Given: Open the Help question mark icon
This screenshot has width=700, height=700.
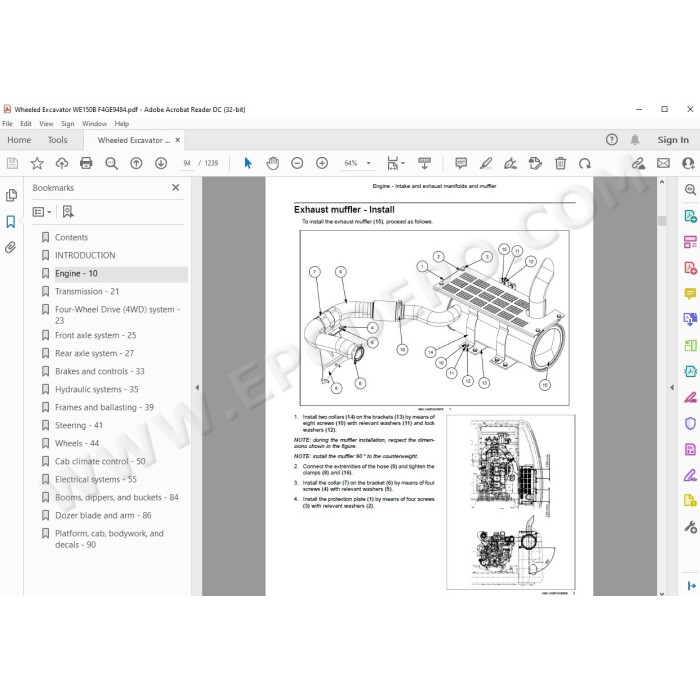Looking at the screenshot, I should coord(612,140).
